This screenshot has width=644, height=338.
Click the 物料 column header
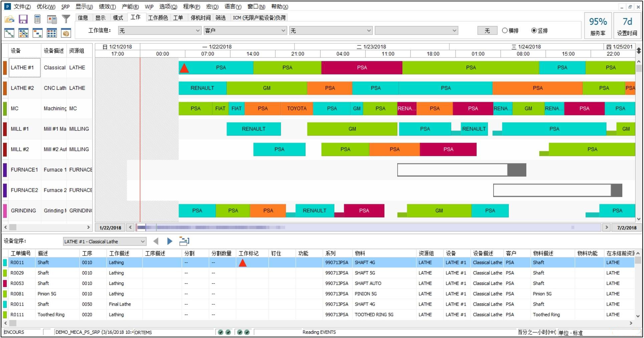coord(384,253)
